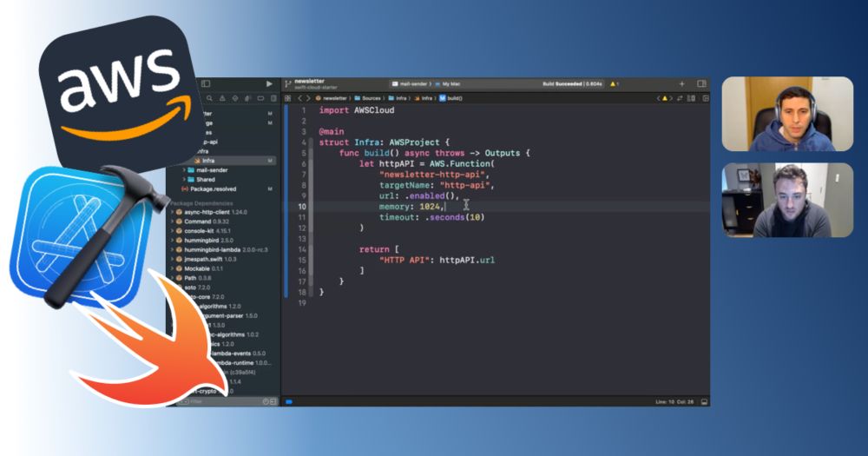Image resolution: width=868 pixels, height=456 pixels.
Task: Click the newsletter branch title in toolbar
Action: coord(310,81)
